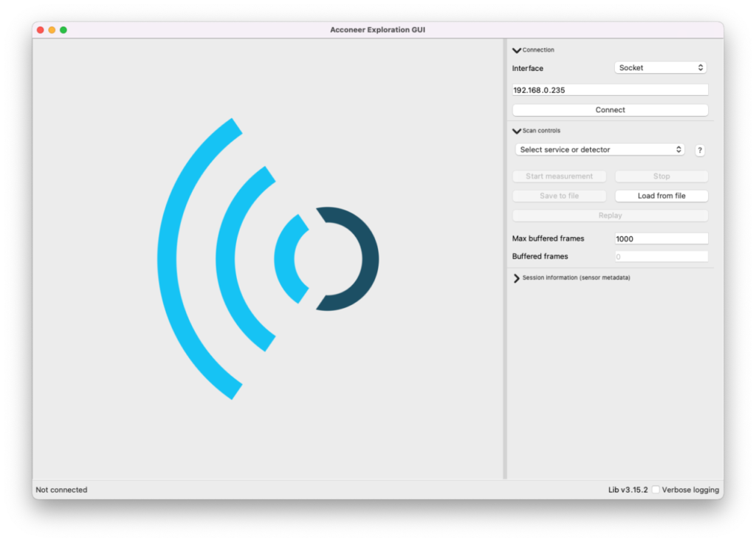
Task: Click the Buffered frames value field
Action: pos(661,256)
